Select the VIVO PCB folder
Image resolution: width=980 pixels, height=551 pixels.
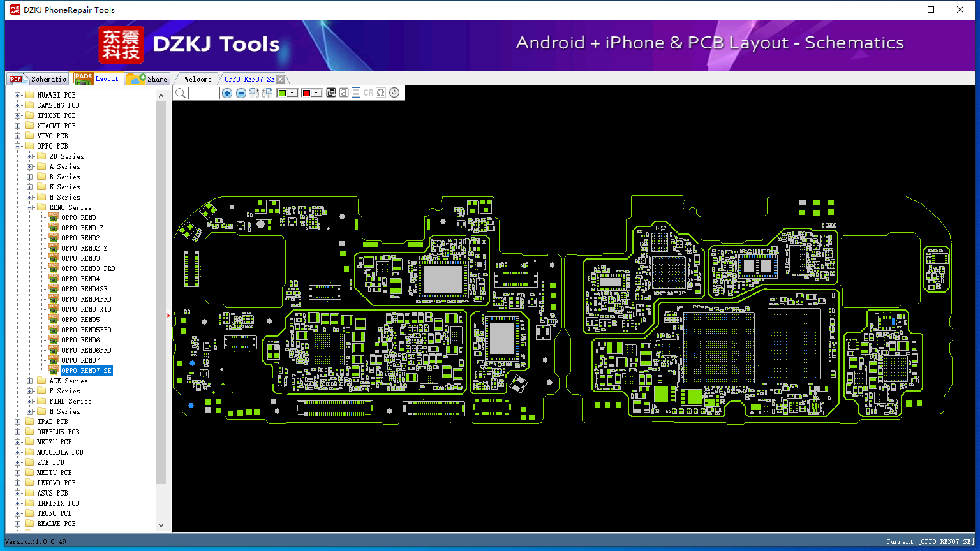52,136
